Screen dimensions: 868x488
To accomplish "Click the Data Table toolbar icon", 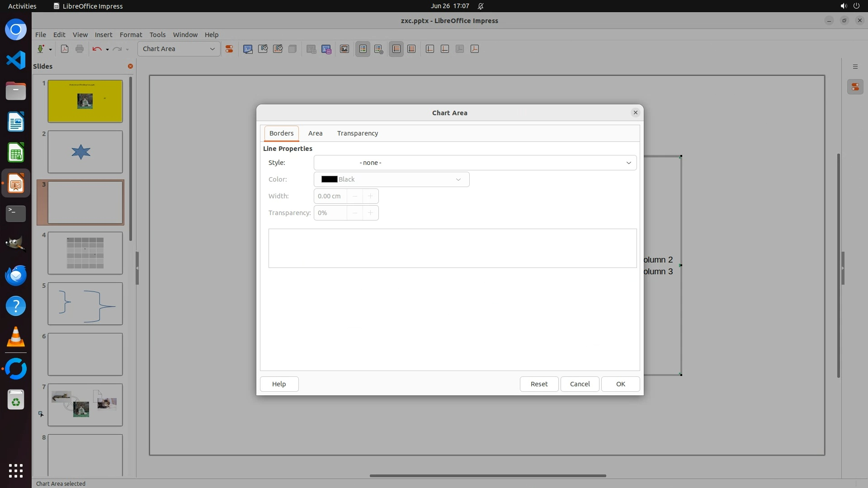I will point(326,49).
